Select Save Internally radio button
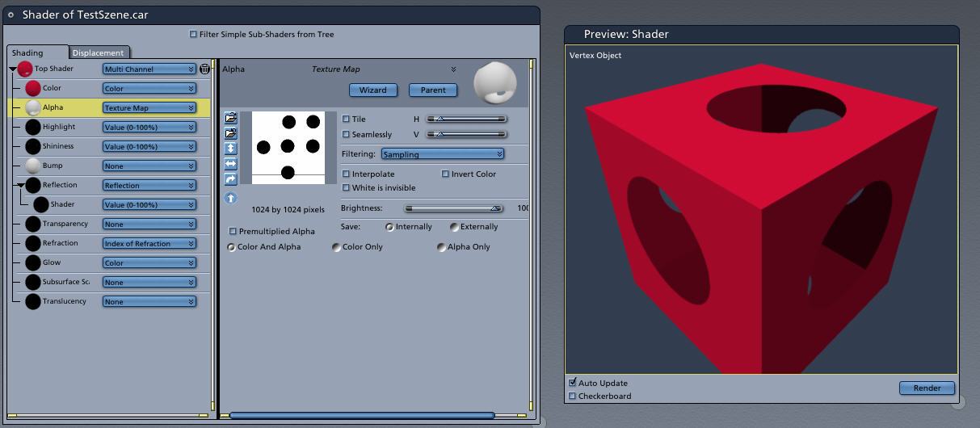Viewport: 980px width, 428px height. click(389, 227)
